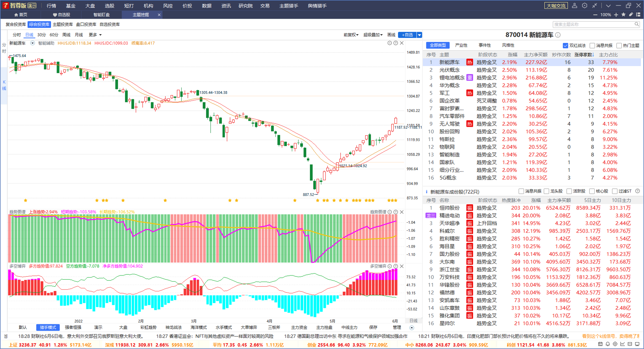
Task: Enable the 过滤ST checkbox
Action: click(x=615, y=191)
